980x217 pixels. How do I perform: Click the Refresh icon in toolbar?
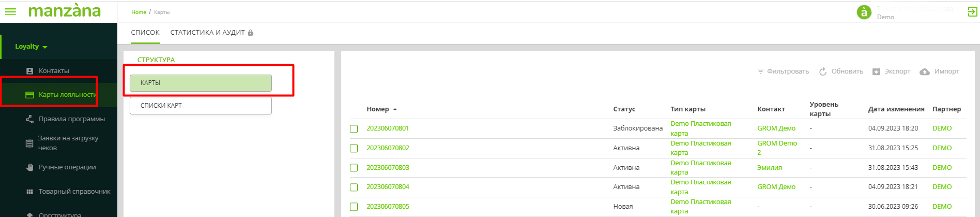(x=823, y=71)
